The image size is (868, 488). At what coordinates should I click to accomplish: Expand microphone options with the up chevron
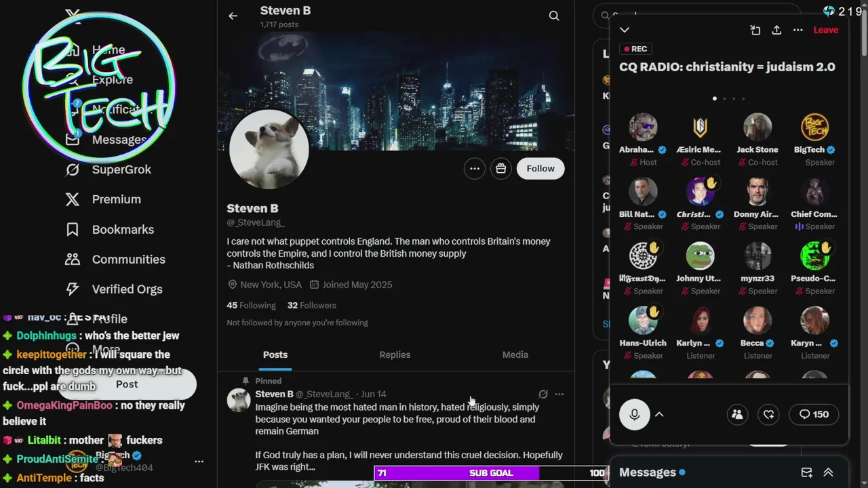659,414
